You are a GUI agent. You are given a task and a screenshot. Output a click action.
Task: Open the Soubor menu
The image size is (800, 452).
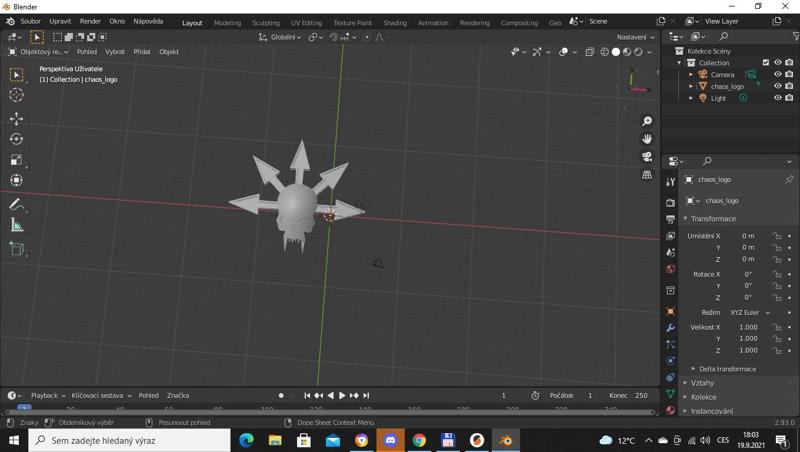[30, 21]
